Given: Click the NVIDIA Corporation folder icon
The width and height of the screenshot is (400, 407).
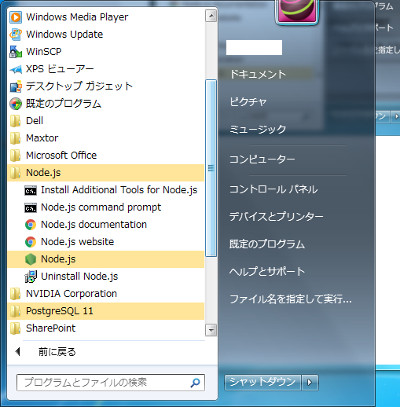Looking at the screenshot, I should pyautogui.click(x=15, y=294).
